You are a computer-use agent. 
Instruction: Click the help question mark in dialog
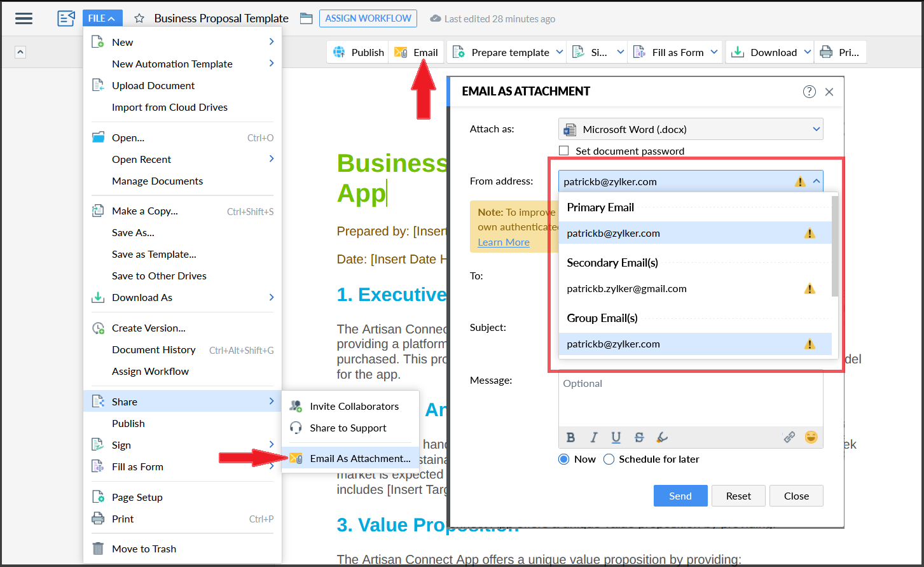pyautogui.click(x=809, y=92)
